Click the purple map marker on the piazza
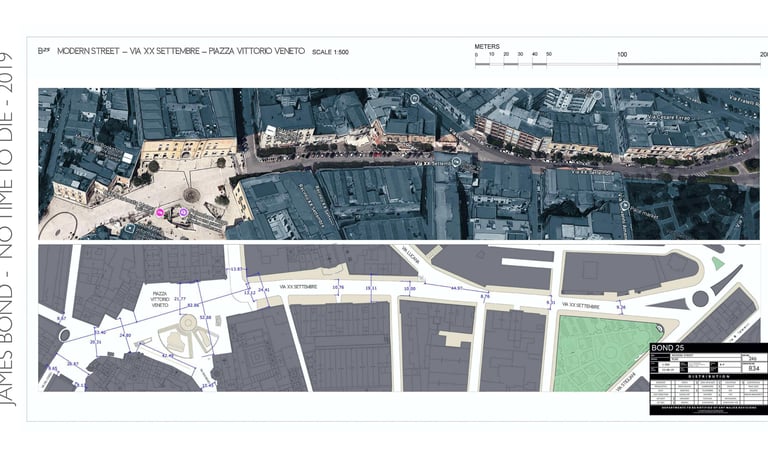The image size is (768, 457). (x=183, y=212)
